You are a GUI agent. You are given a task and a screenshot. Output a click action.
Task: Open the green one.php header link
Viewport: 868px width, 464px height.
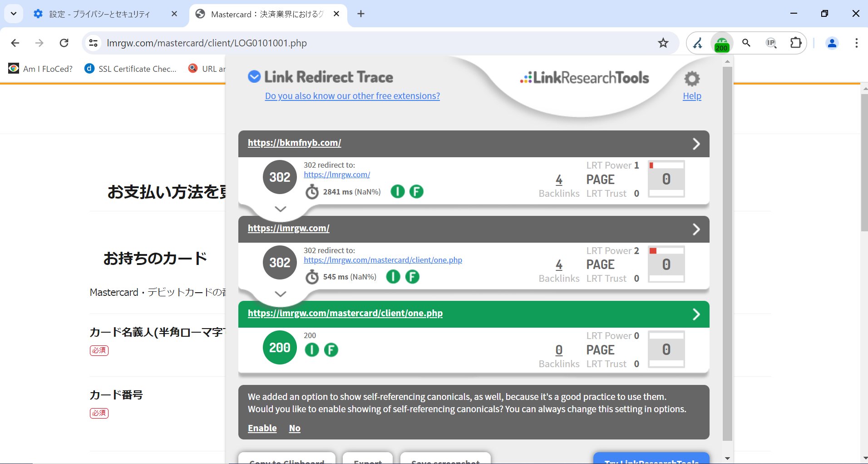pos(345,313)
